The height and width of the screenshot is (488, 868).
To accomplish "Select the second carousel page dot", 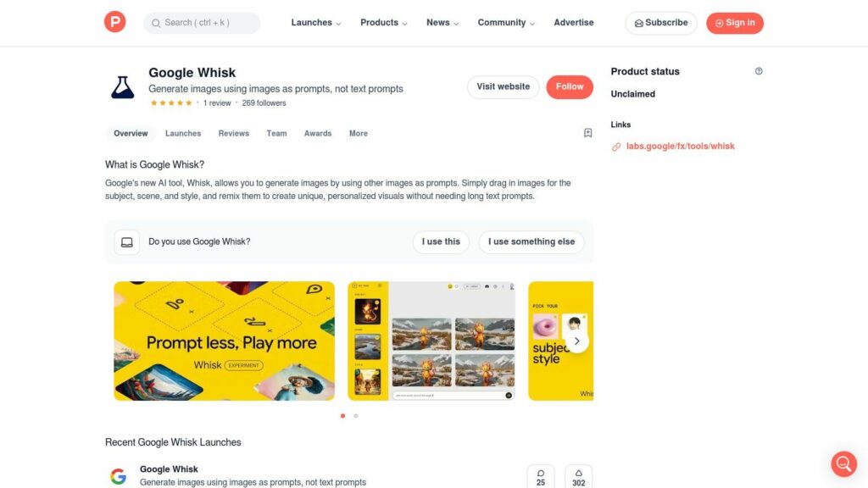I will click(x=356, y=415).
